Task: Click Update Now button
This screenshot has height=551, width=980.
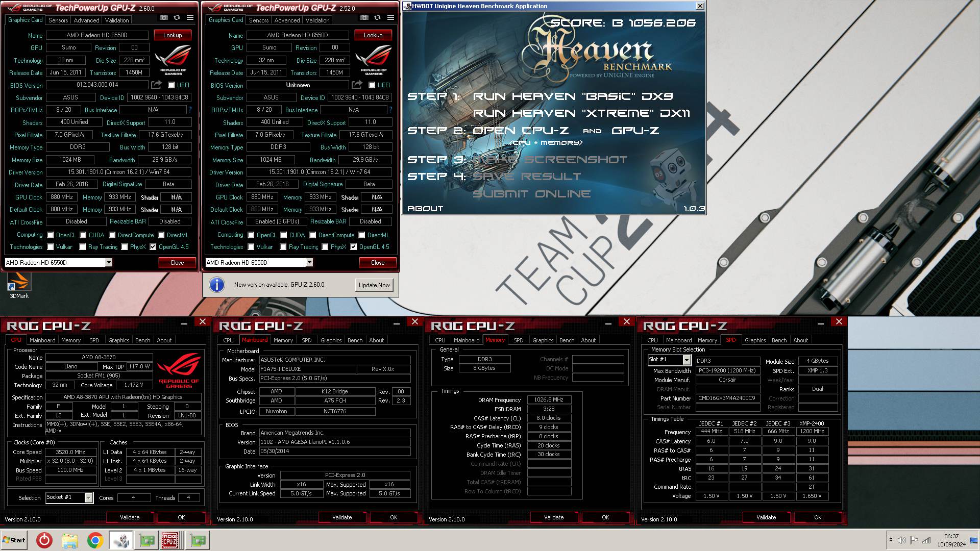Action: coord(374,285)
